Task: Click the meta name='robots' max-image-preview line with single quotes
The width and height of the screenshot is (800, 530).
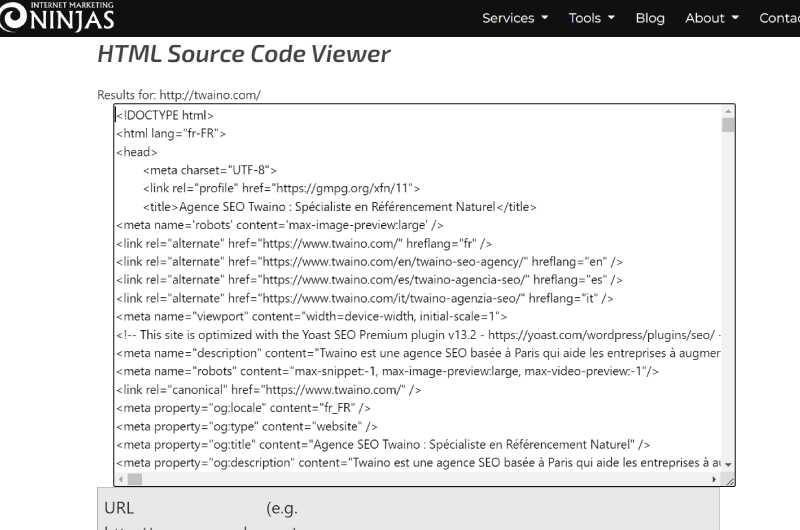Action: [280, 225]
